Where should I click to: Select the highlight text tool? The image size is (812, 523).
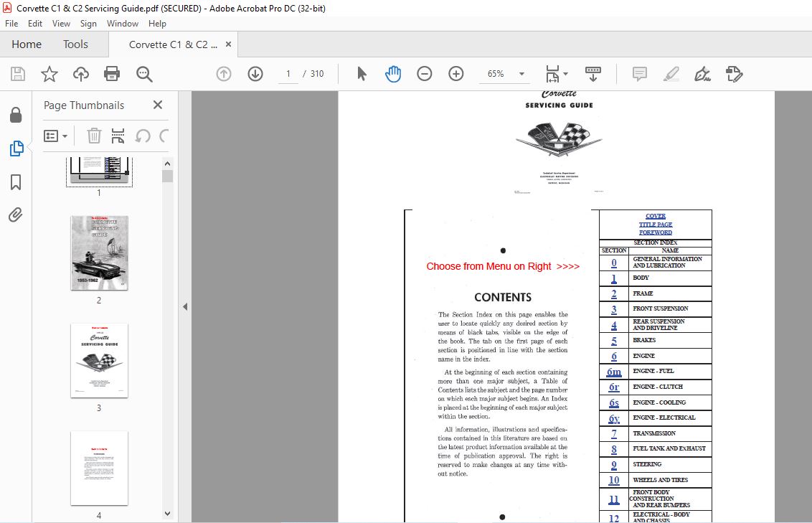[x=671, y=74]
